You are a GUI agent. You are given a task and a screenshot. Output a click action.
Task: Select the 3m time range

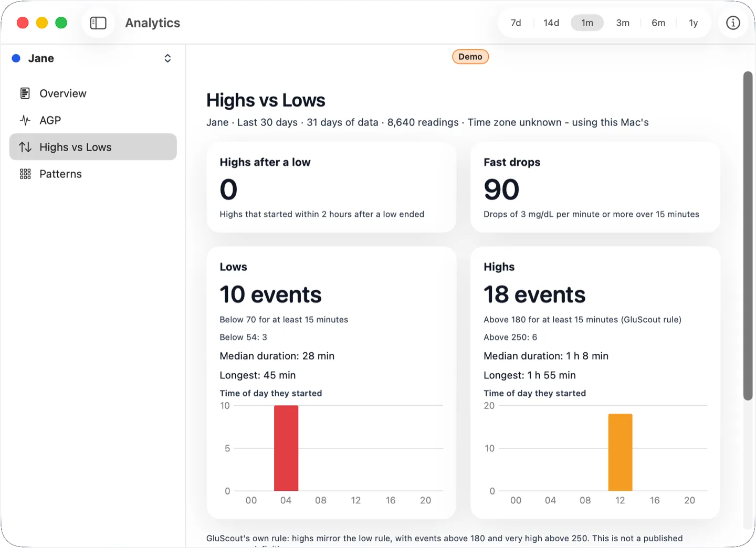coord(623,23)
